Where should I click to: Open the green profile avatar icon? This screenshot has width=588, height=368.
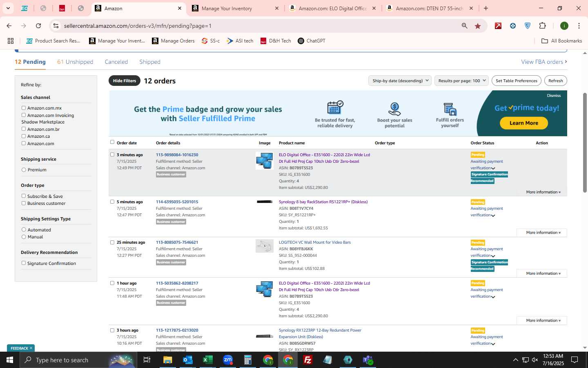(x=564, y=26)
